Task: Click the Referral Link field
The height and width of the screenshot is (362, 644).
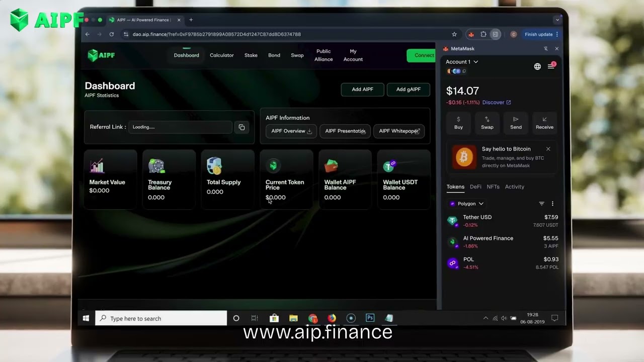Action: [181, 127]
